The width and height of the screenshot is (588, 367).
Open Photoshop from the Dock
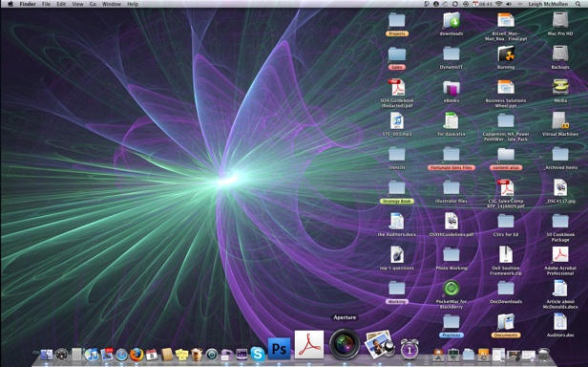279,349
